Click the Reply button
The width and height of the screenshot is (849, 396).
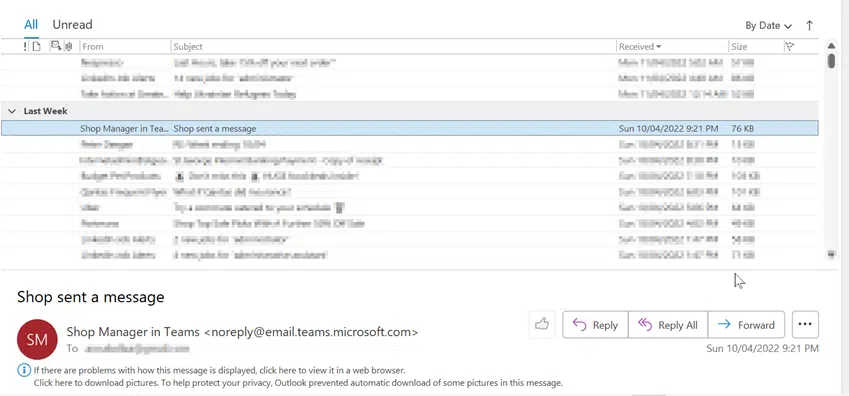point(596,324)
